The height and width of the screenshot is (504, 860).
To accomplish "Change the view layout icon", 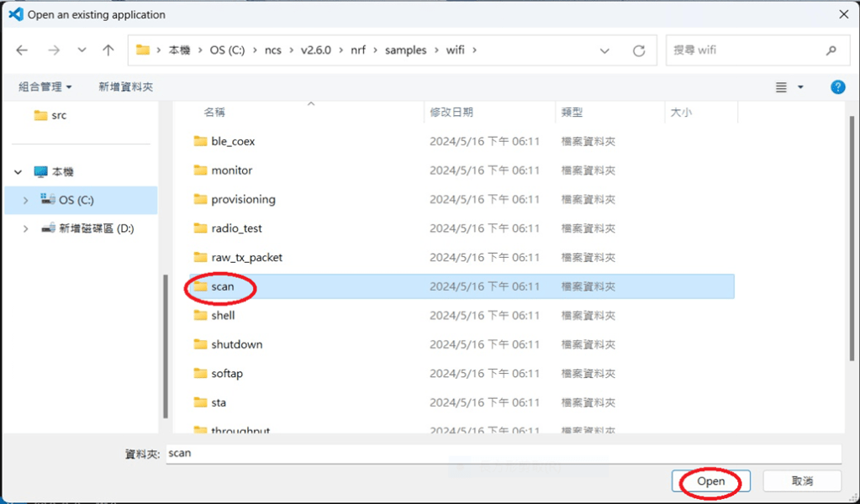I will click(x=781, y=87).
